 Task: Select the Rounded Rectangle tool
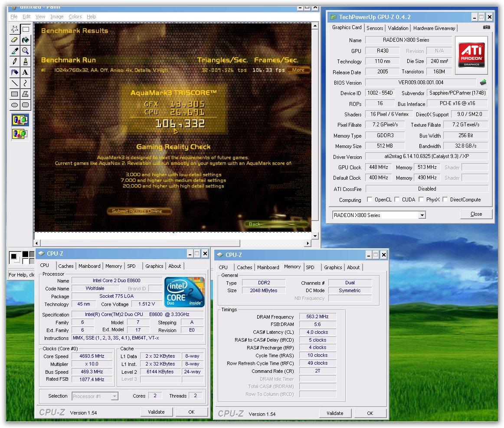(26, 105)
